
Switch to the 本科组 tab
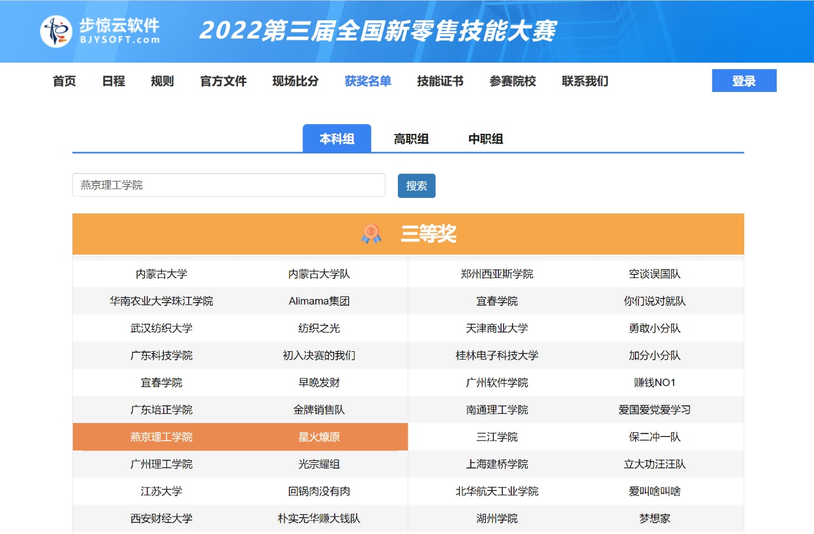click(x=337, y=139)
